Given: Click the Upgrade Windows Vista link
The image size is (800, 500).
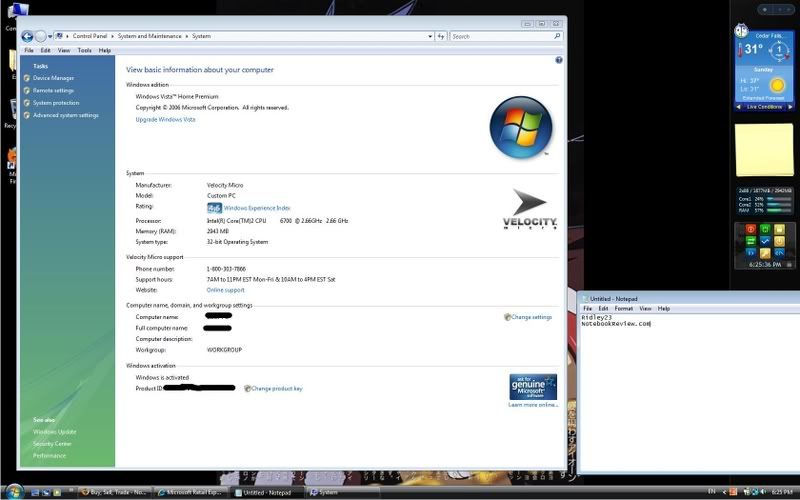Looking at the screenshot, I should tap(165, 119).
